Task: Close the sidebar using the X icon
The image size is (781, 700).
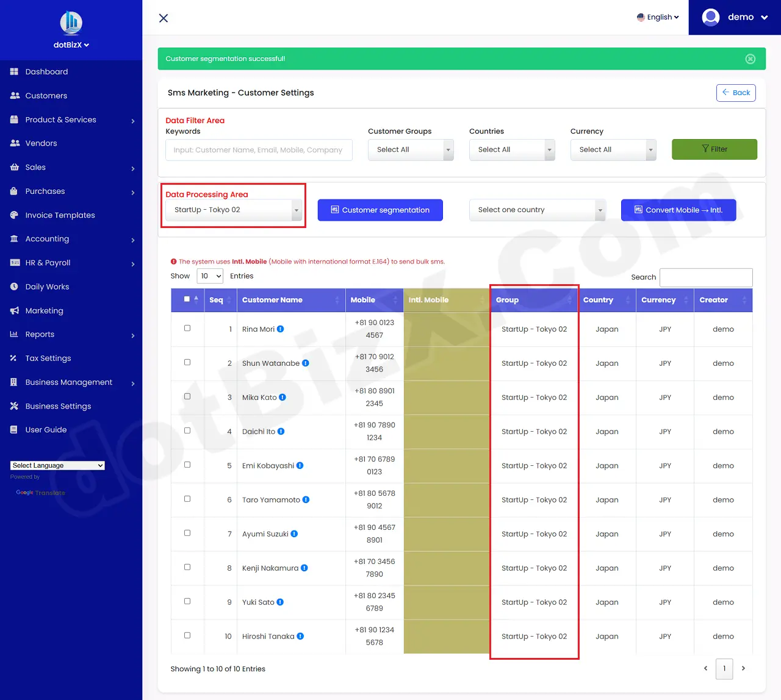Action: pos(164,18)
